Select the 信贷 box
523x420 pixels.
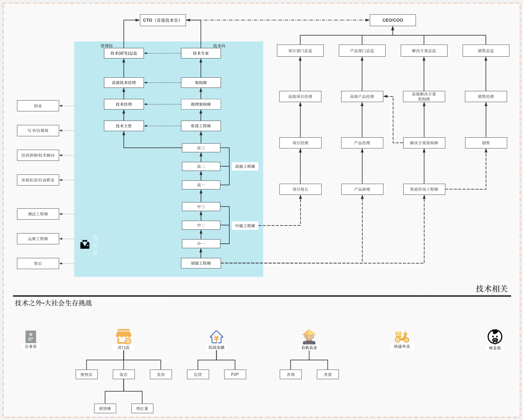(x=198, y=375)
